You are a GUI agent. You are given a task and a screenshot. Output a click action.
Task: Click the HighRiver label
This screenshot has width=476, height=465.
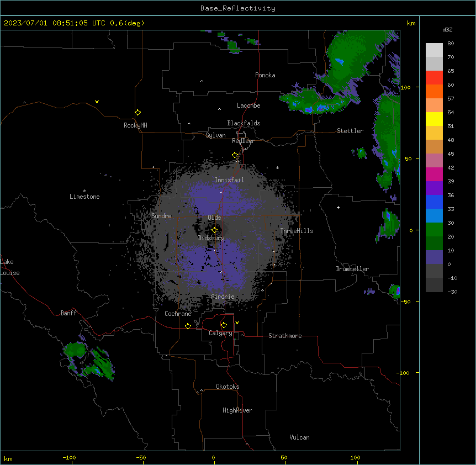point(237,410)
